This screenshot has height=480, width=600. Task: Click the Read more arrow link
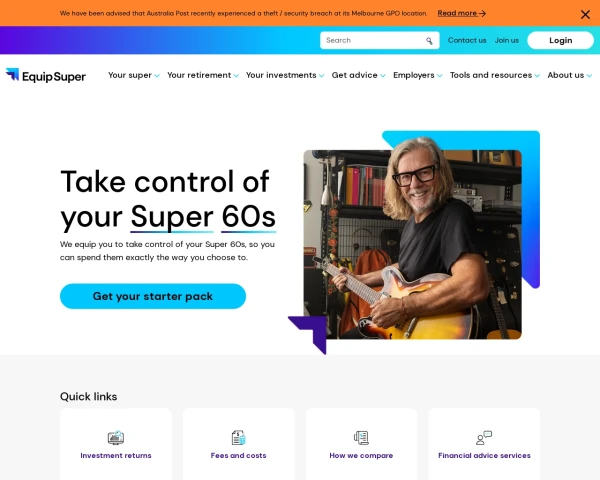point(461,13)
